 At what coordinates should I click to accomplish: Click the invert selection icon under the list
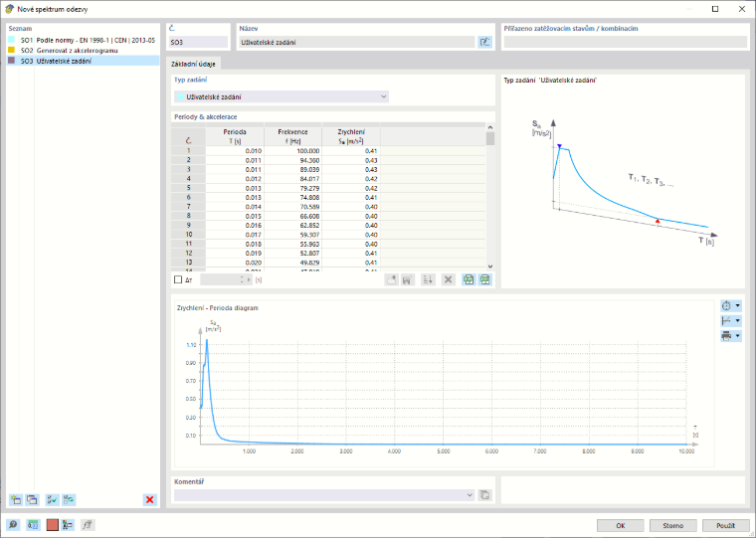(69, 499)
